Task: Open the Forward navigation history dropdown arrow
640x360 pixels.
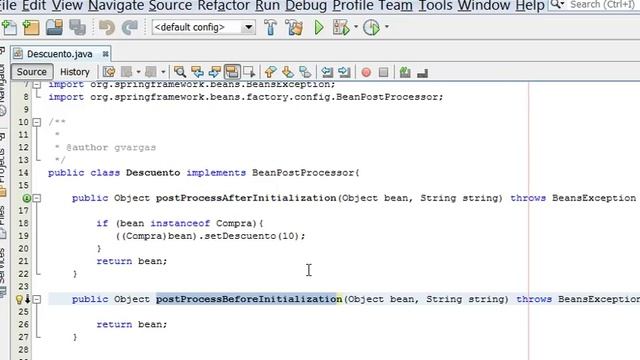Action: click(x=163, y=72)
